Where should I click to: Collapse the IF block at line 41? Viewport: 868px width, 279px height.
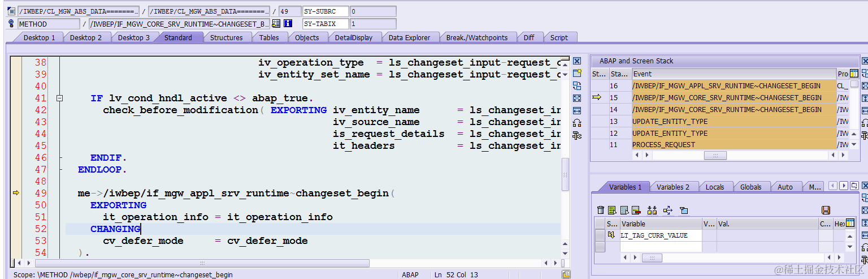click(59, 98)
